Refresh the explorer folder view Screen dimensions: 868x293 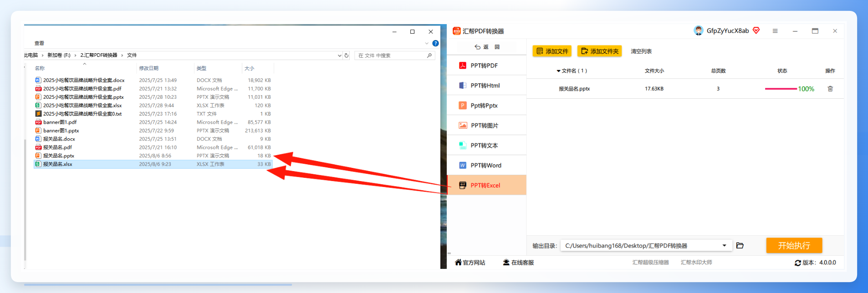click(347, 56)
